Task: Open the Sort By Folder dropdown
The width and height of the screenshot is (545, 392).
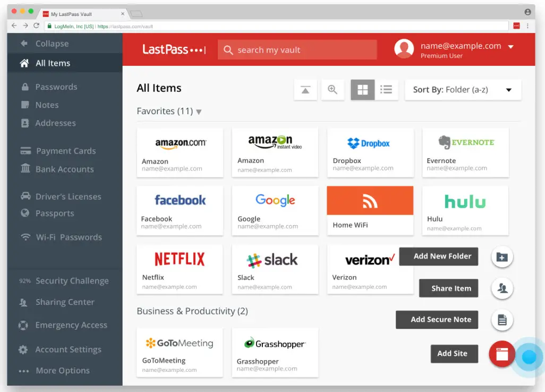Action: click(x=463, y=90)
